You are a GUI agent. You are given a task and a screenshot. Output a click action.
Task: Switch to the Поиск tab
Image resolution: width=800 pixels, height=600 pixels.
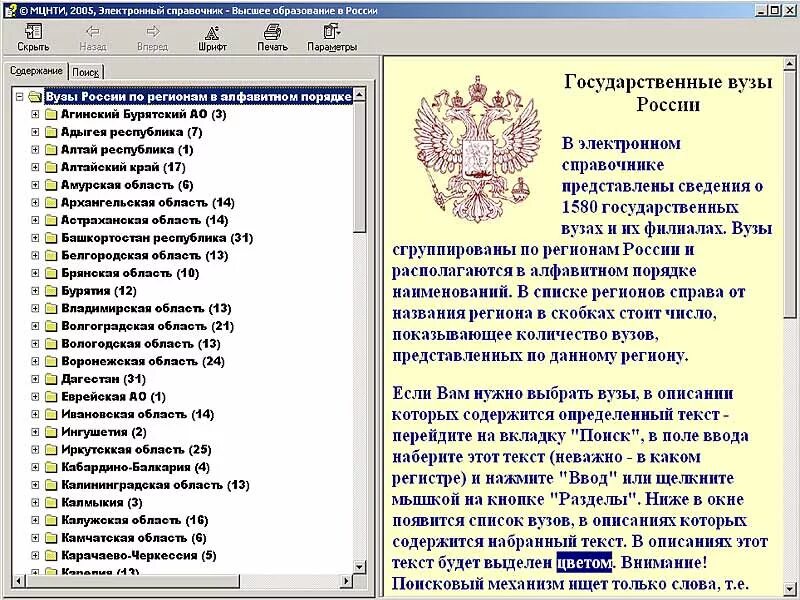click(86, 72)
